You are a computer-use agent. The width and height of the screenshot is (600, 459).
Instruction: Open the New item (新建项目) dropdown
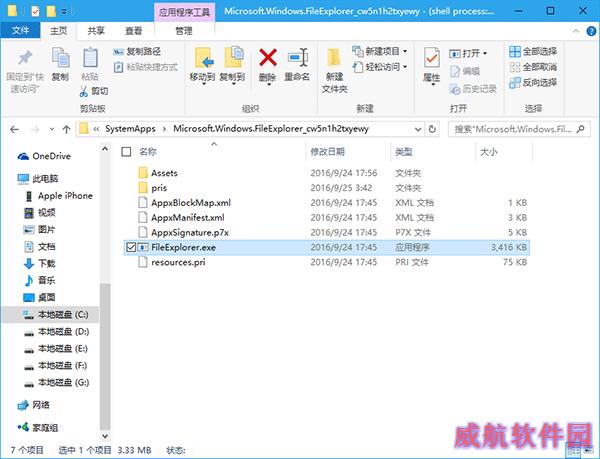click(x=380, y=51)
